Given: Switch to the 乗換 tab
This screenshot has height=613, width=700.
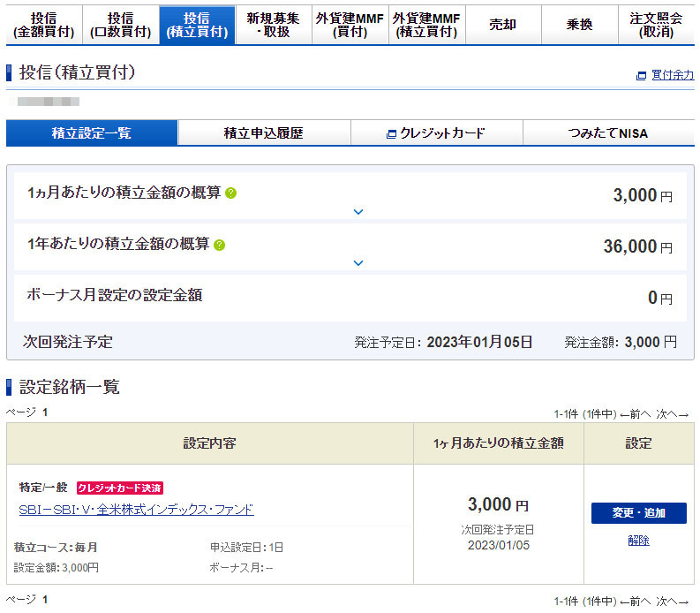Looking at the screenshot, I should pos(579,26).
